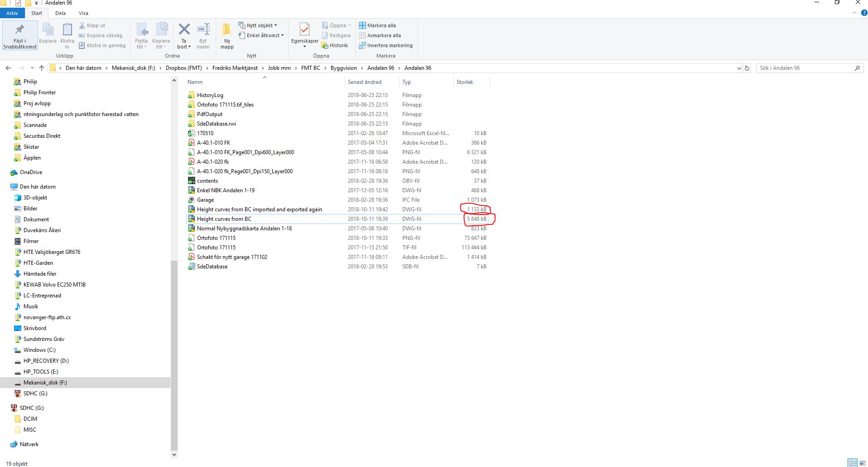Click the search magnifier icon
The width and height of the screenshot is (868, 467).
(x=857, y=68)
